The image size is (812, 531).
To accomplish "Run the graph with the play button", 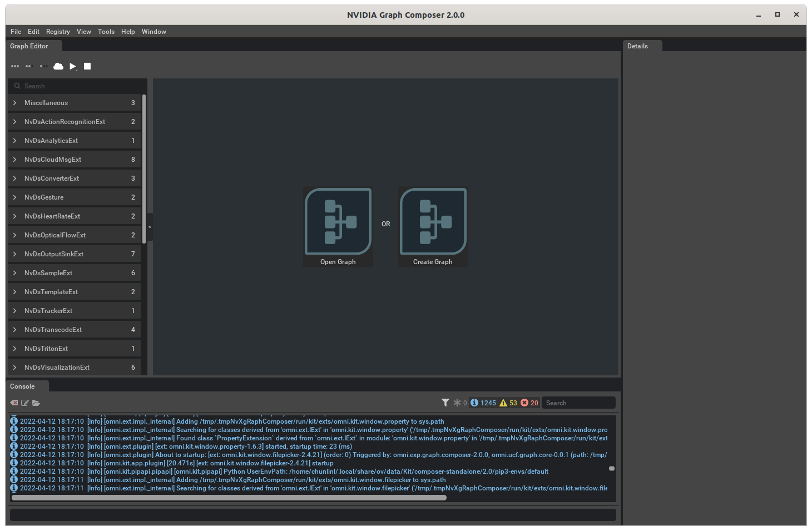I will pyautogui.click(x=73, y=66).
